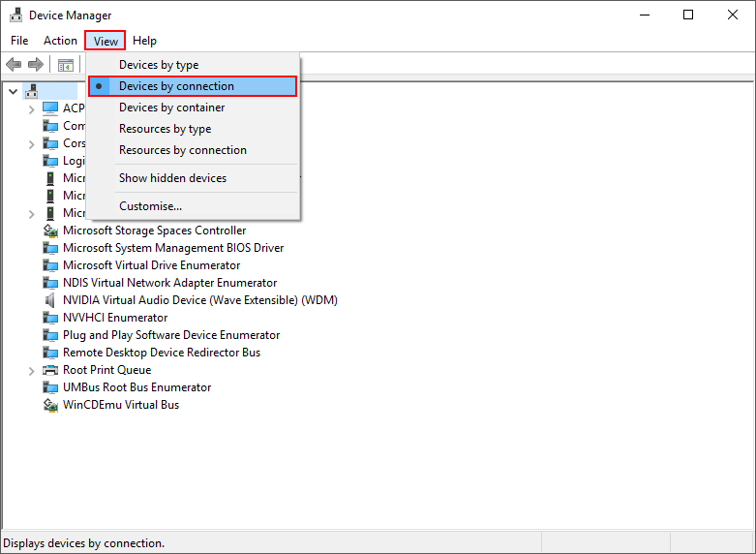This screenshot has width=756, height=554.
Task: Click the folder icon beside Com row
Action: [x=50, y=126]
